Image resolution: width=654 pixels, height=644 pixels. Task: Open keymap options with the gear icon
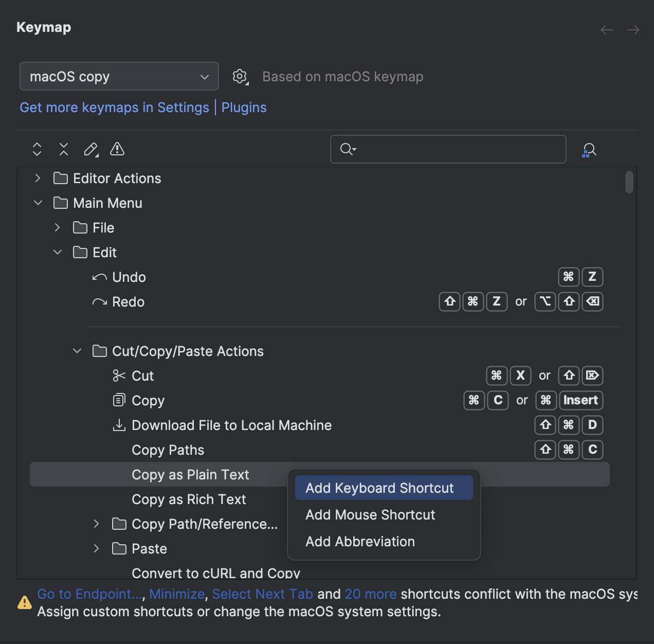[240, 76]
